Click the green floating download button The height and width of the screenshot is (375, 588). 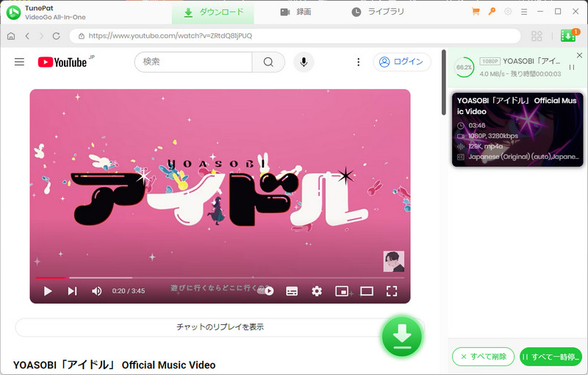[402, 336]
